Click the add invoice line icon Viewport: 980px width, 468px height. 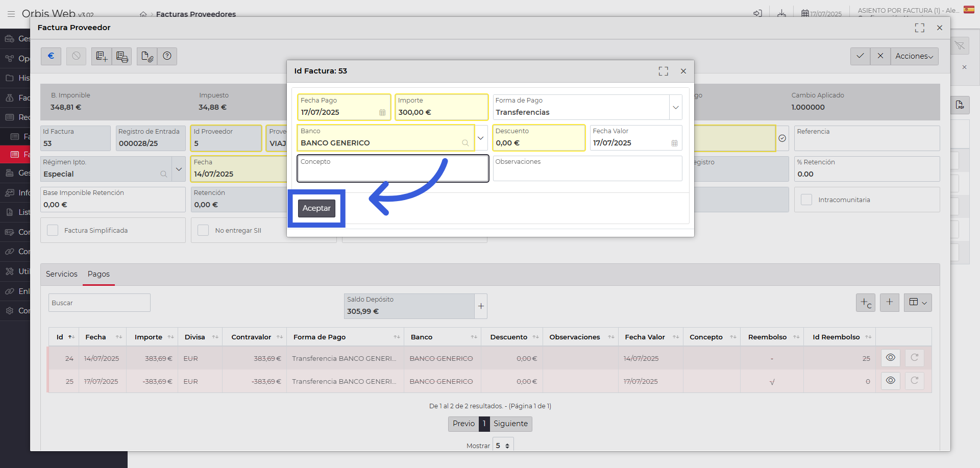point(102,56)
